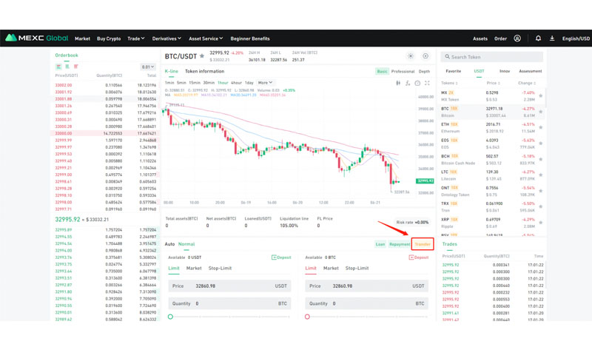This screenshot has width=592, height=364.
Task: Switch chart view to Professional
Action: pos(403,71)
